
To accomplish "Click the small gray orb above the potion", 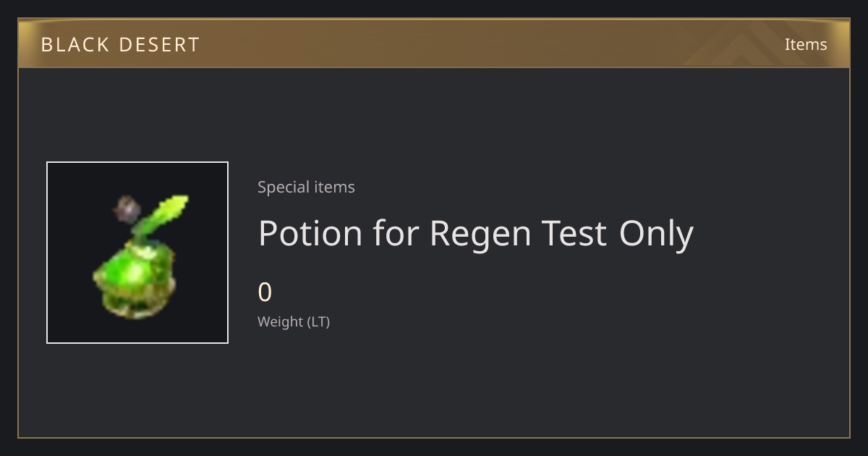I will pyautogui.click(x=127, y=210).
